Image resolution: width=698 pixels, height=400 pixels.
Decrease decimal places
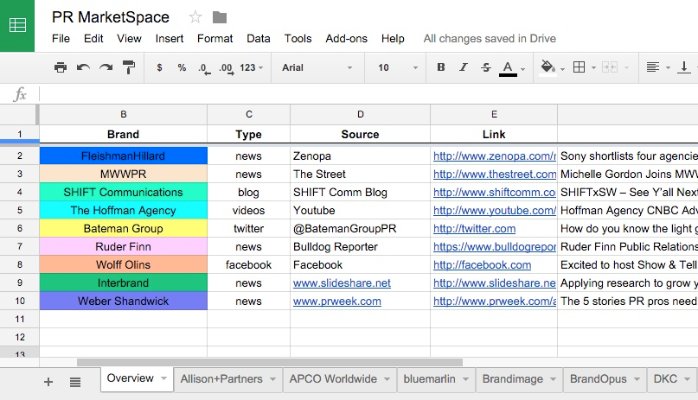(204, 68)
